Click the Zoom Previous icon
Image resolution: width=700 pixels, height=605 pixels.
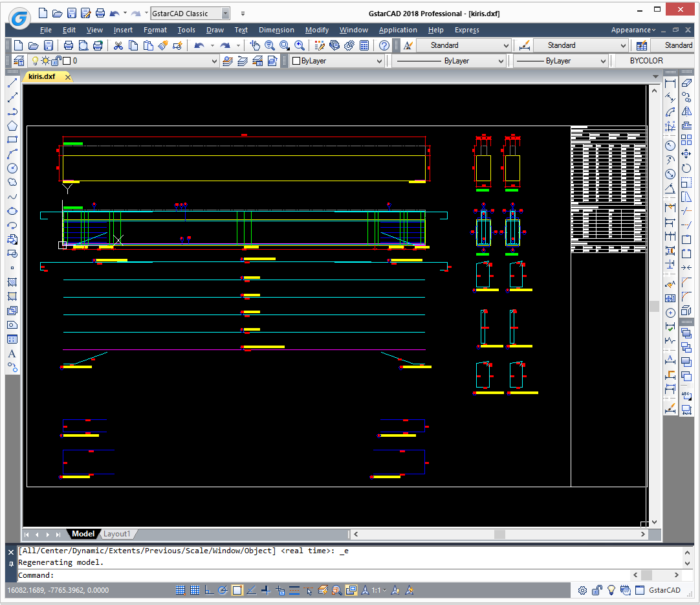pyautogui.click(x=299, y=45)
